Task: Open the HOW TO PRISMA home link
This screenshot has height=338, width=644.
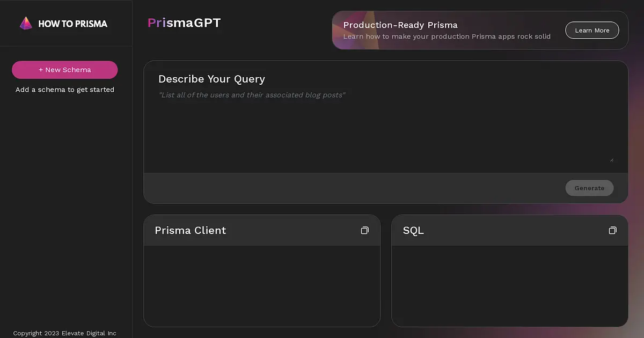Action: pos(63,23)
